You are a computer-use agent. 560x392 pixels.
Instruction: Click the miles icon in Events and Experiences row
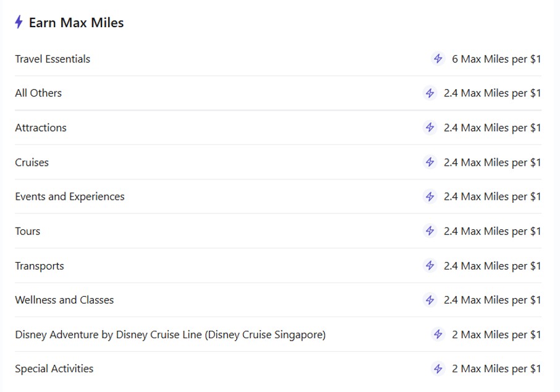tap(430, 197)
